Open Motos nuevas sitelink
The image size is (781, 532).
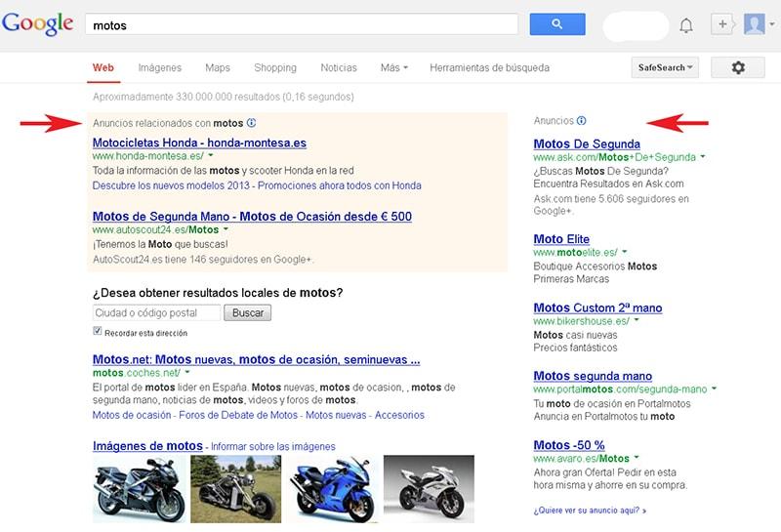(336, 415)
